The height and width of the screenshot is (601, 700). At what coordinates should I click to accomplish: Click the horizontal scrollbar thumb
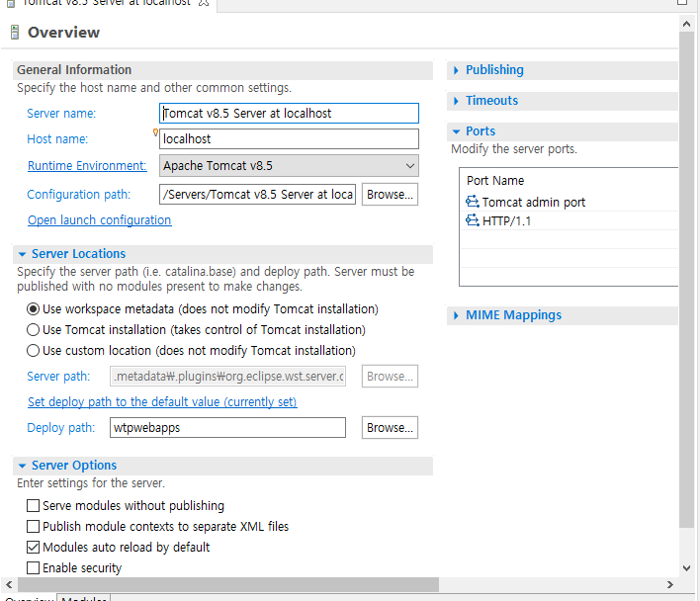228,584
